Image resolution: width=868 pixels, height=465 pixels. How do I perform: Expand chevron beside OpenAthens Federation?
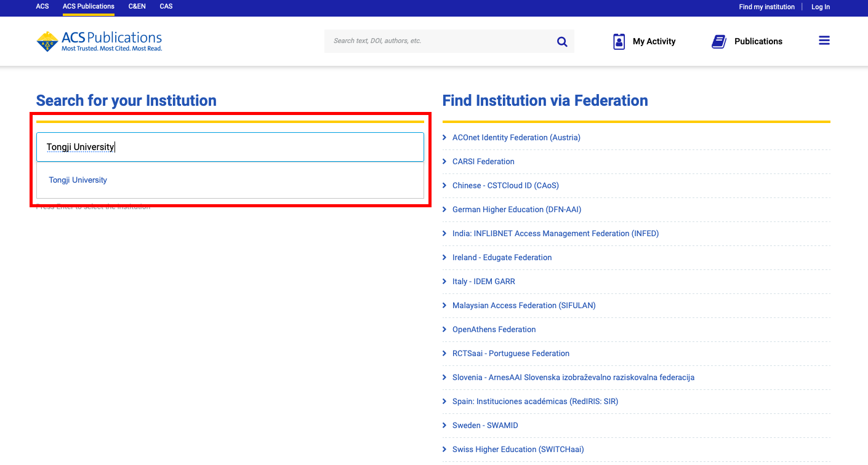pos(444,329)
